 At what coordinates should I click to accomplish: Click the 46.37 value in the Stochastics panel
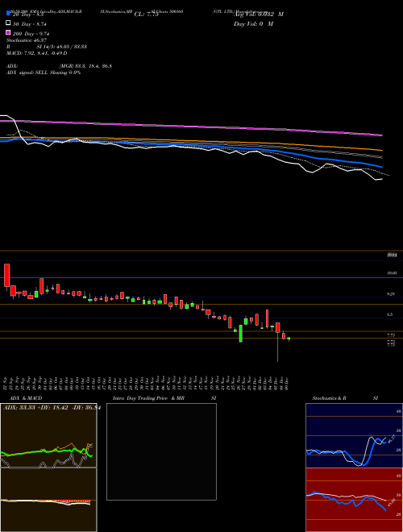392,439
